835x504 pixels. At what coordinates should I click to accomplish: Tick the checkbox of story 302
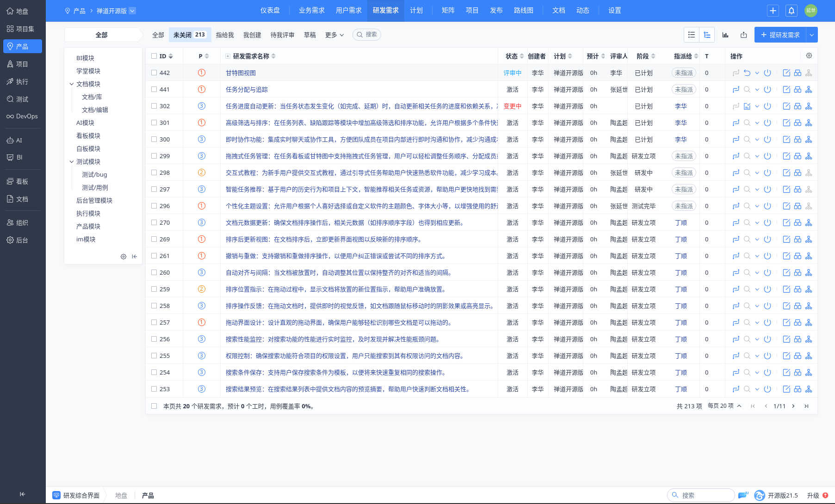(154, 106)
